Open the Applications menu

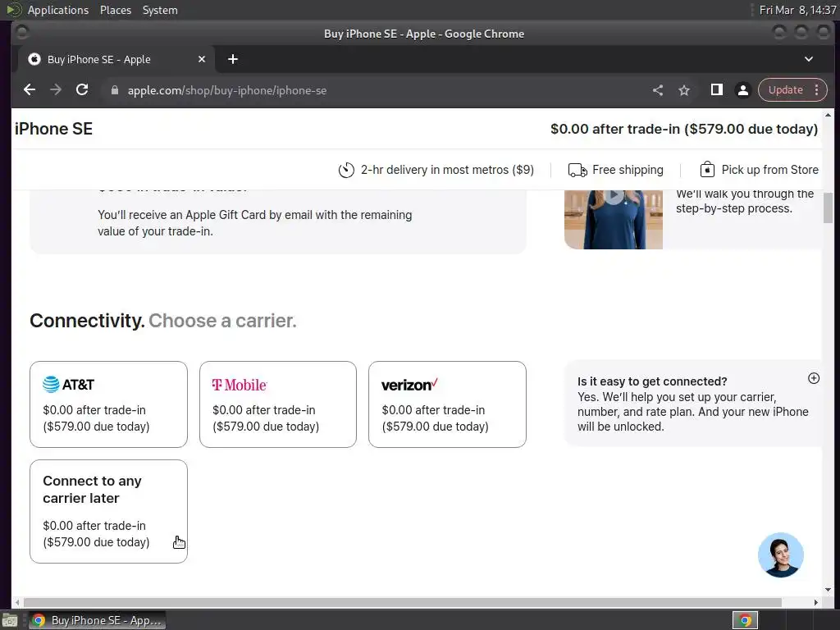[58, 10]
